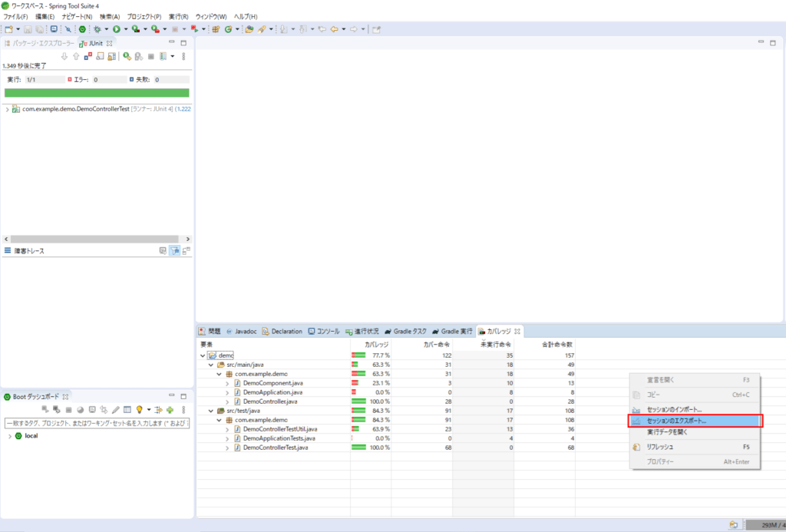Click the green Run button in main toolbar
The image size is (786, 532).
tap(117, 29)
